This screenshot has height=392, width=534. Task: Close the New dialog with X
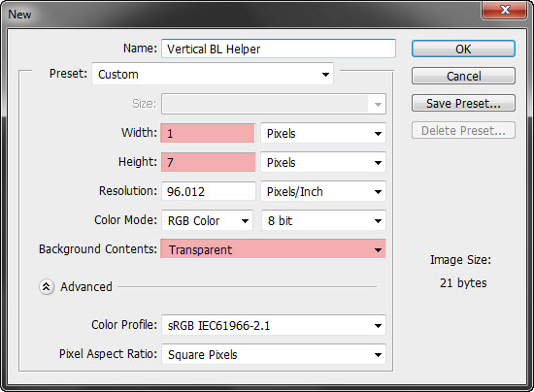click(504, 10)
